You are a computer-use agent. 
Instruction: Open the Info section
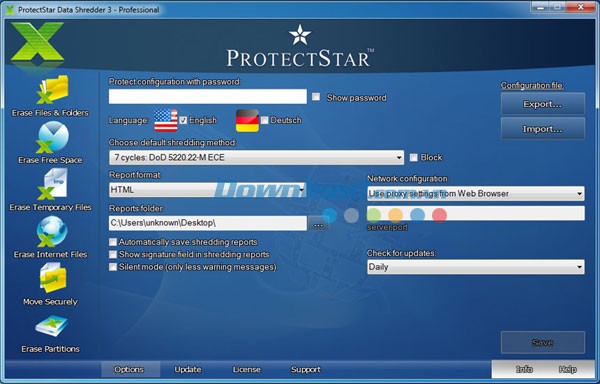coord(524,369)
